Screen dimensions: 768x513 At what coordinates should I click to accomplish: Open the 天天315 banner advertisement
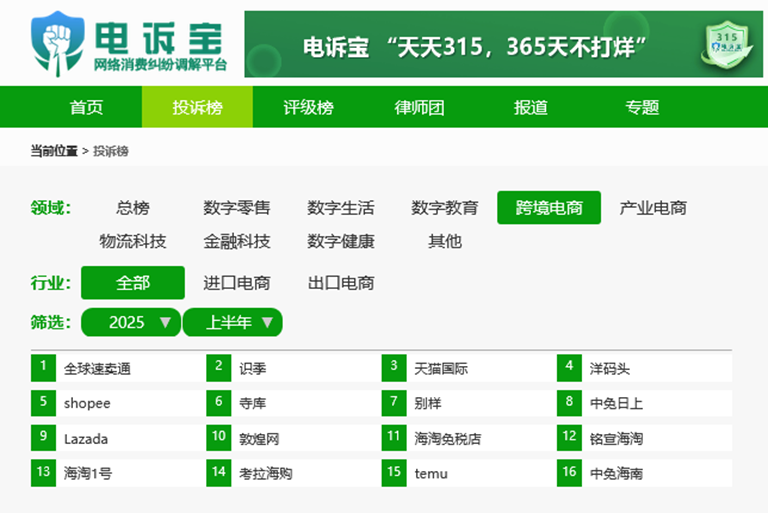(x=504, y=44)
